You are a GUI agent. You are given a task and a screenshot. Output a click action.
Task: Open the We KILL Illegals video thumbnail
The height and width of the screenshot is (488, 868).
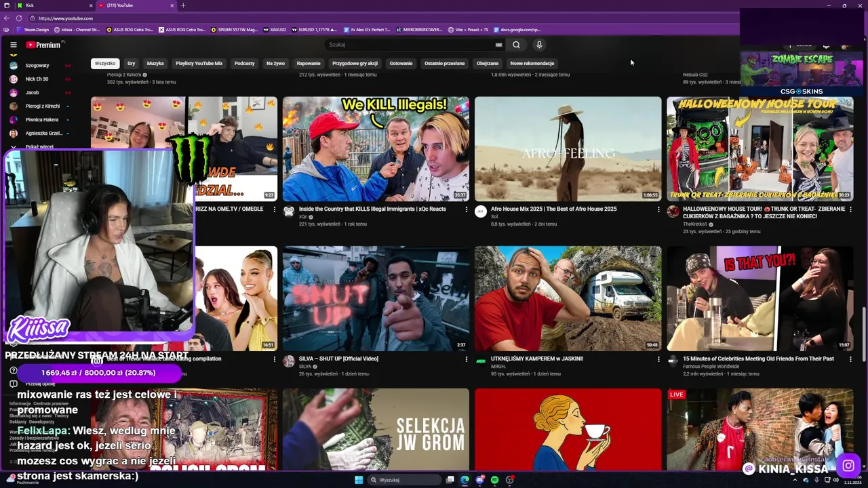[376, 149]
